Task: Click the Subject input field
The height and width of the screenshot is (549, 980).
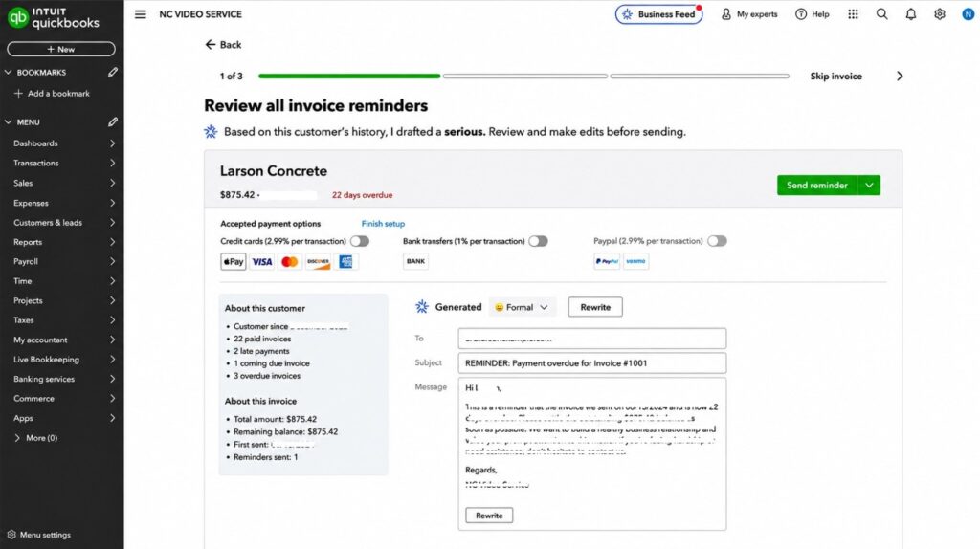Action: click(x=591, y=362)
